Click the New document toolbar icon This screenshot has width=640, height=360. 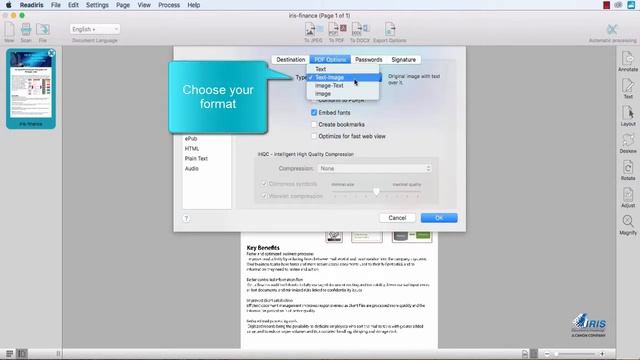(x=9, y=30)
